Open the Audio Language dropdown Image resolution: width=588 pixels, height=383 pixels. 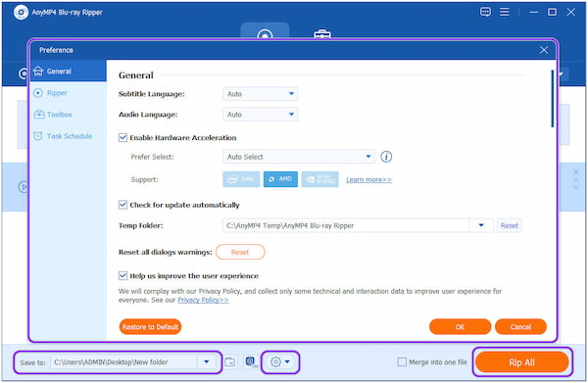[x=260, y=115]
